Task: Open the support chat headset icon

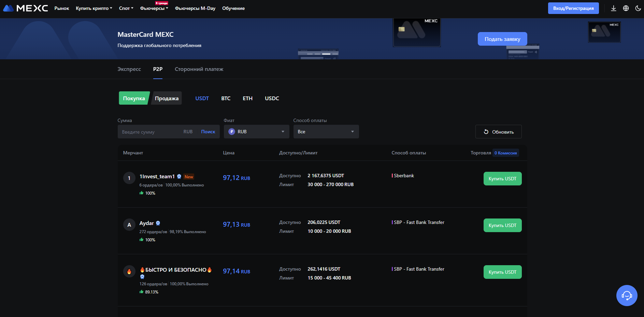Action: [x=627, y=295]
